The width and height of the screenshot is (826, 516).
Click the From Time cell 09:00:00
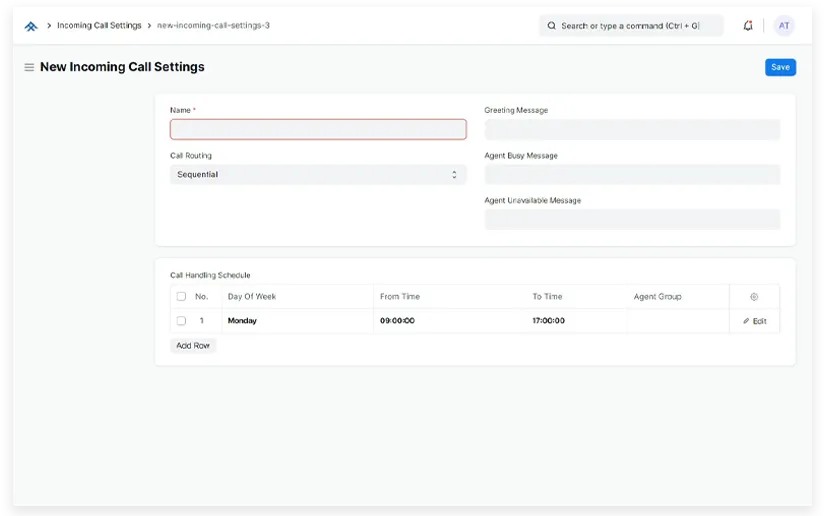pyautogui.click(x=398, y=321)
